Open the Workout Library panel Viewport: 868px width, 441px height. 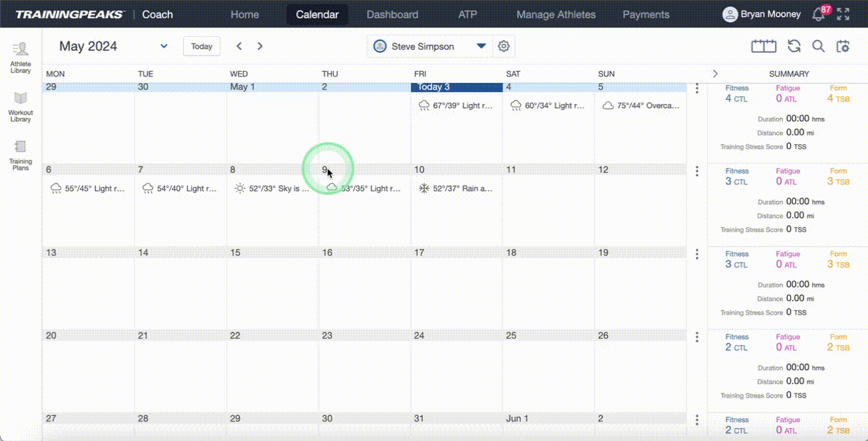point(20,106)
